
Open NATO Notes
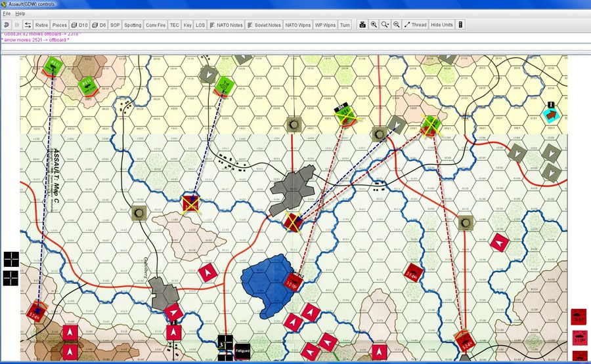(x=226, y=25)
